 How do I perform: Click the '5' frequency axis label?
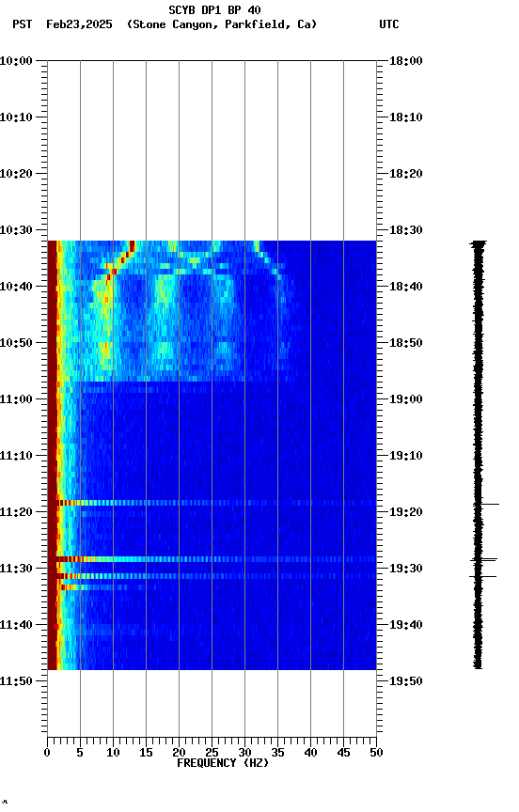[80, 753]
